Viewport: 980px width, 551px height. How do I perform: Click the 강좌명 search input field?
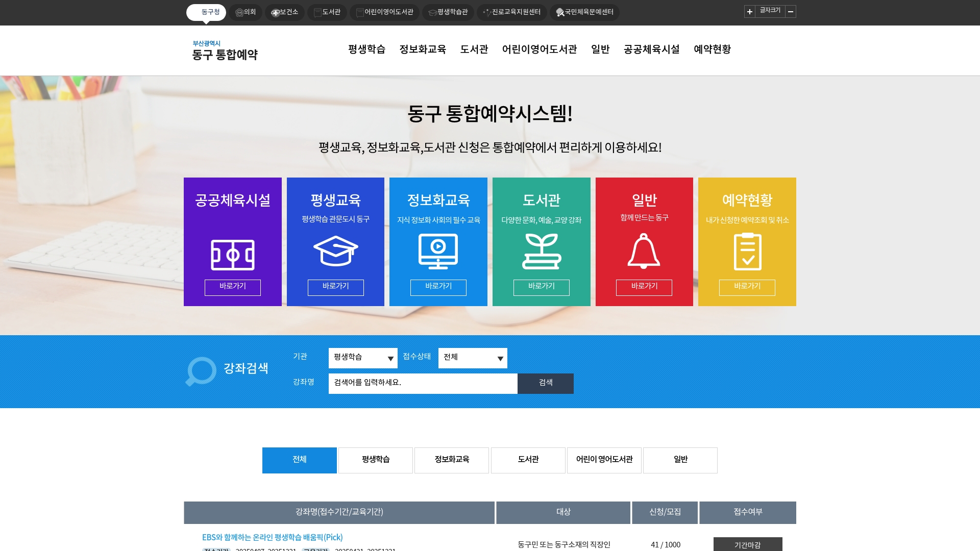coord(423,384)
